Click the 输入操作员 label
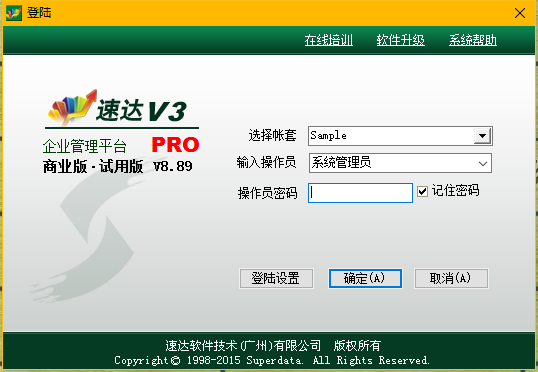The image size is (538, 372). pyautogui.click(x=266, y=162)
